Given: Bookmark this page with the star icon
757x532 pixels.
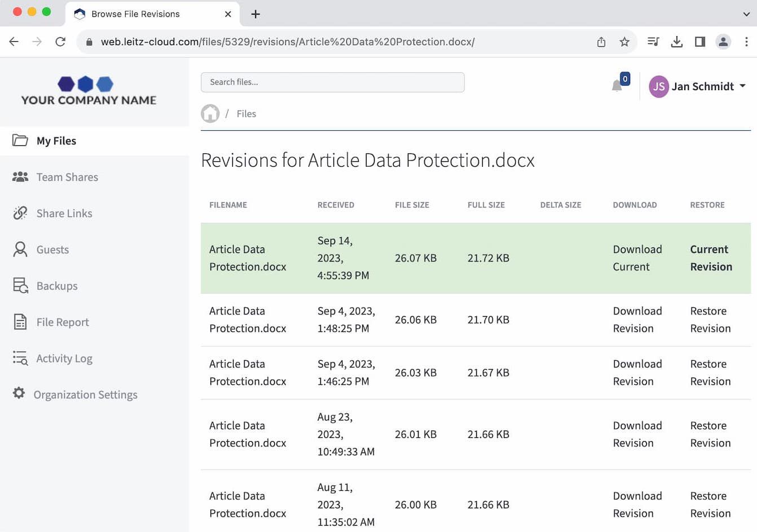Looking at the screenshot, I should [624, 42].
